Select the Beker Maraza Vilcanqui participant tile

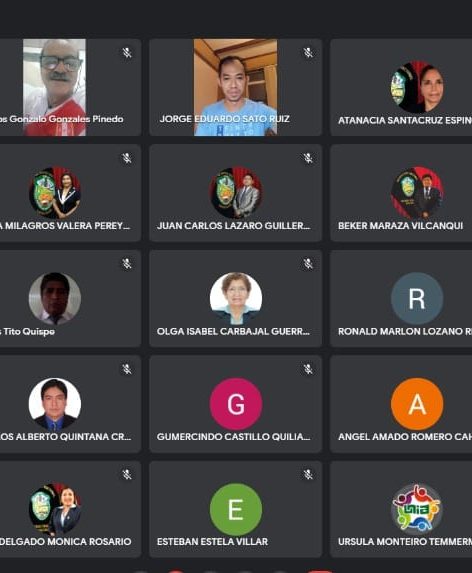point(401,193)
